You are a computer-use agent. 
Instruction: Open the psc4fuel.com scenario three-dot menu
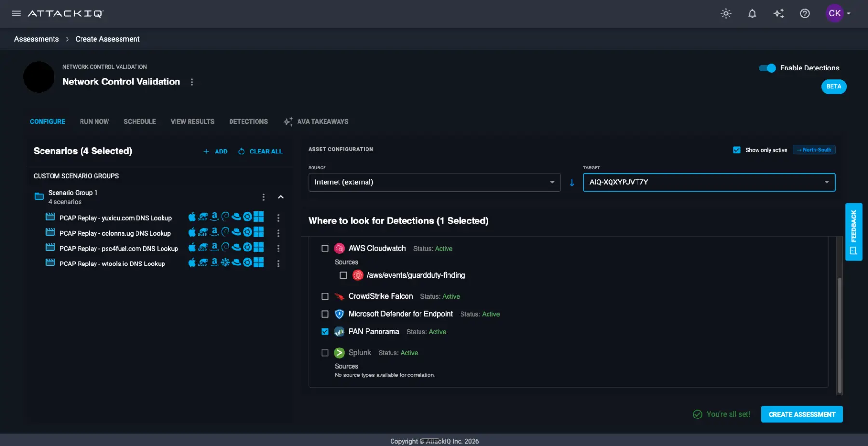[x=278, y=248]
